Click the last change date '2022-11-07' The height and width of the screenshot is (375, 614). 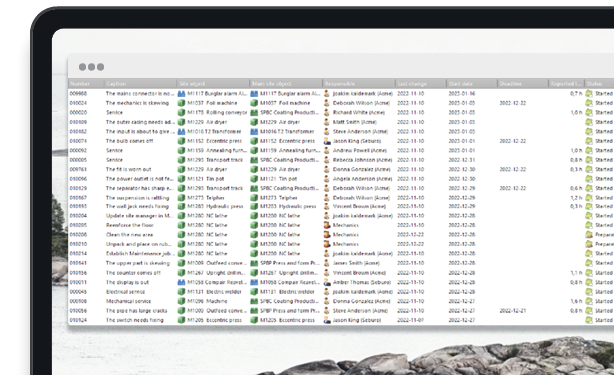(x=410, y=320)
